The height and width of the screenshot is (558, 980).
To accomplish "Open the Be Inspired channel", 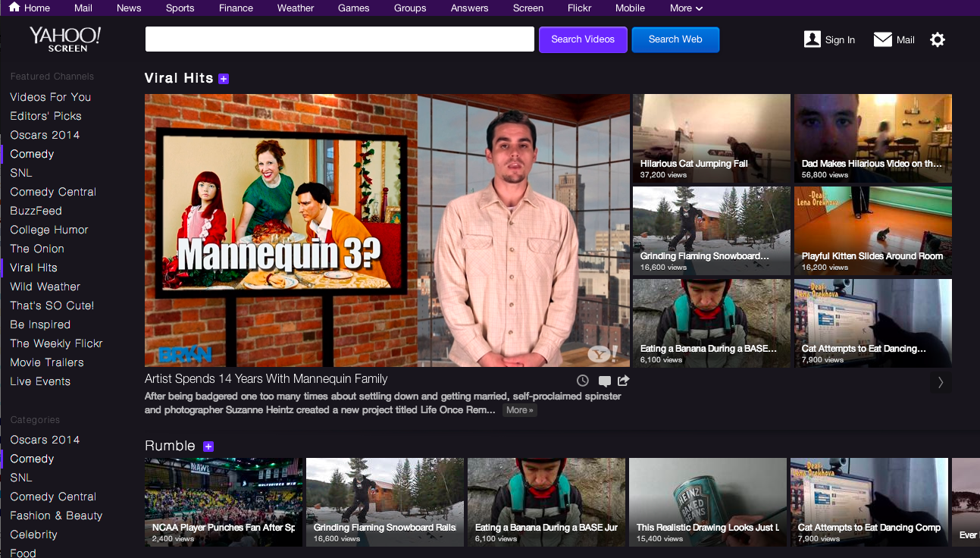I will [40, 324].
